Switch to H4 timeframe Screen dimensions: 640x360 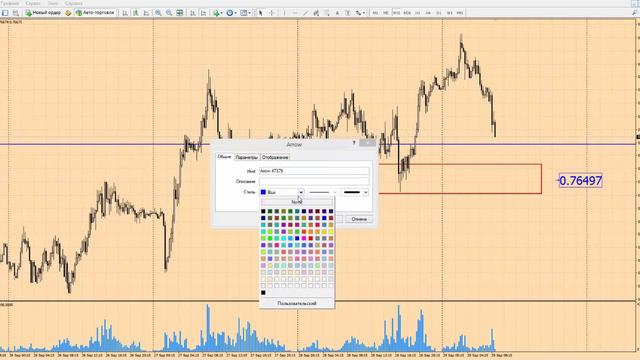coord(428,13)
